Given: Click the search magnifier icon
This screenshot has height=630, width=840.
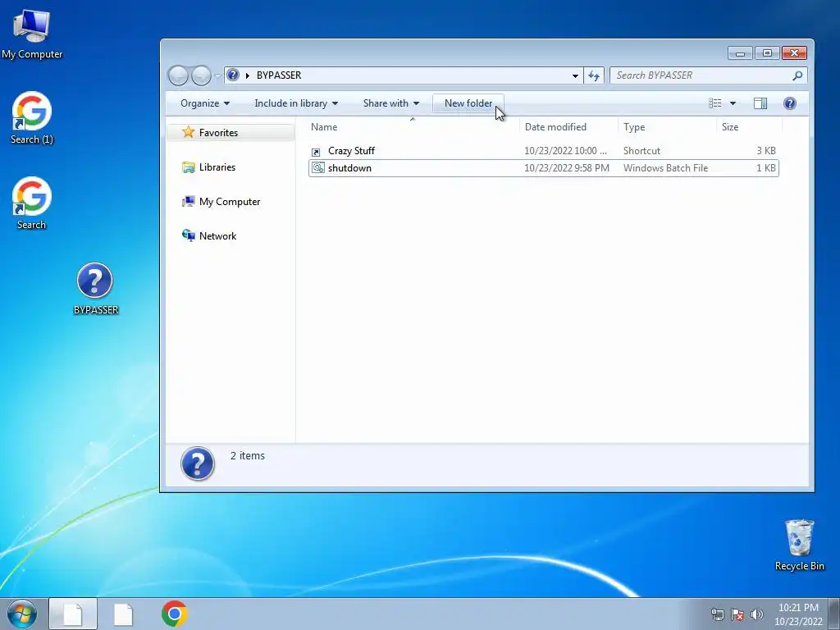Looking at the screenshot, I should (797, 75).
